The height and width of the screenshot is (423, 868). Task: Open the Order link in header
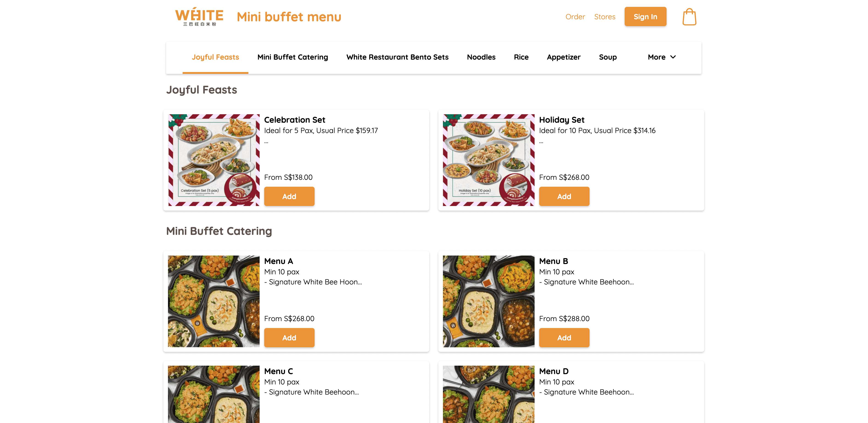coord(575,17)
